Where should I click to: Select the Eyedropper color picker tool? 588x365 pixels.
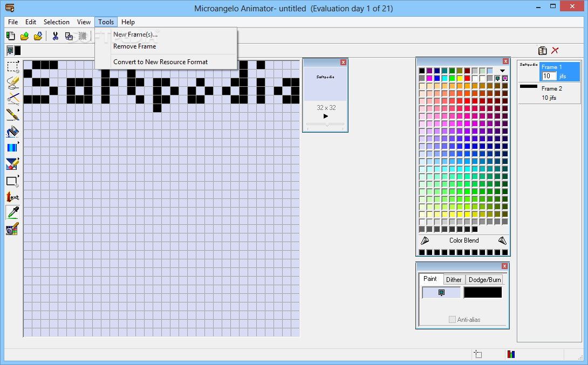pyautogui.click(x=13, y=212)
